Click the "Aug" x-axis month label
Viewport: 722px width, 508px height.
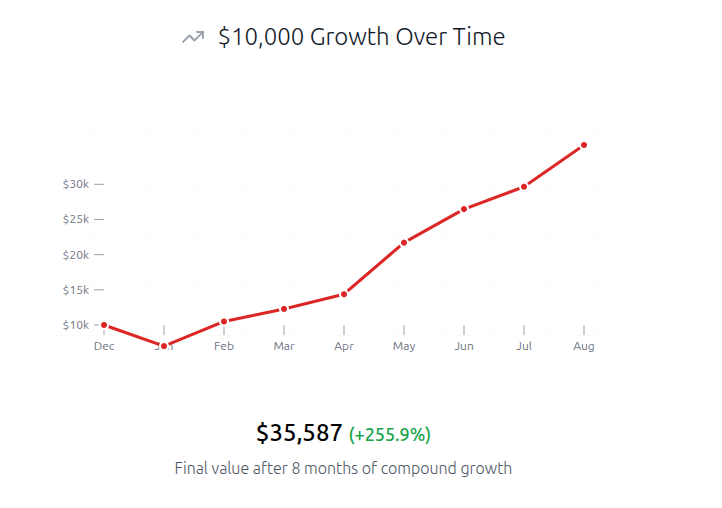tap(584, 347)
